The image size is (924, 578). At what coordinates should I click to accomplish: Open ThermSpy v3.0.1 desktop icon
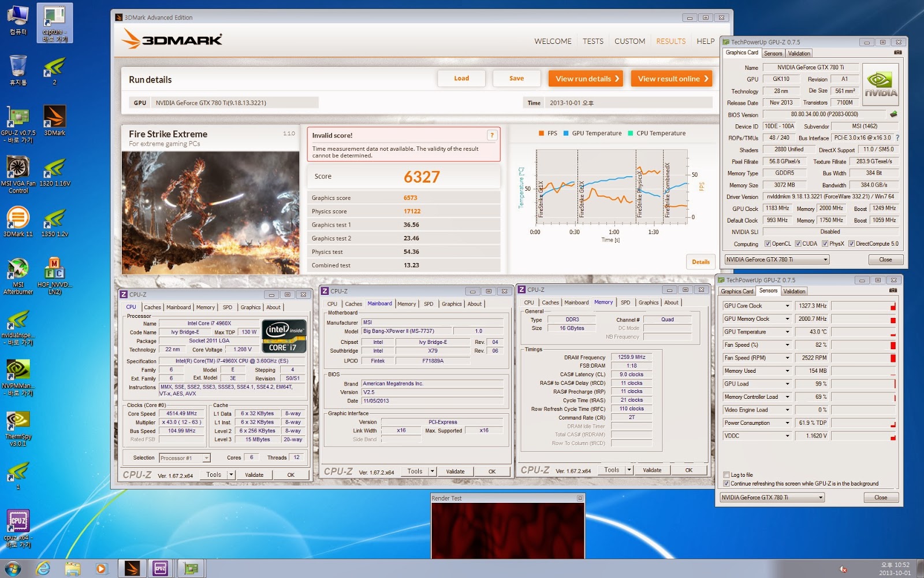[x=18, y=428]
